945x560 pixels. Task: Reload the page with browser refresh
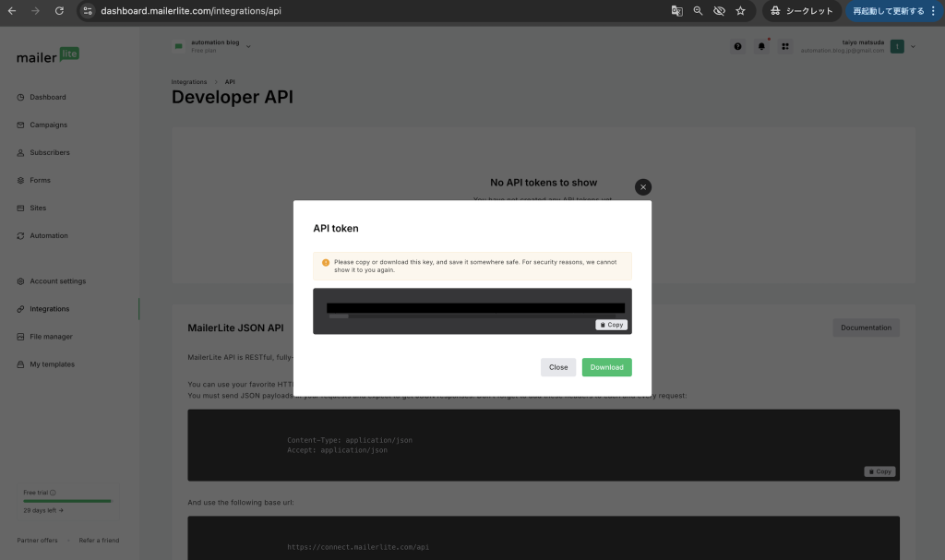[59, 11]
